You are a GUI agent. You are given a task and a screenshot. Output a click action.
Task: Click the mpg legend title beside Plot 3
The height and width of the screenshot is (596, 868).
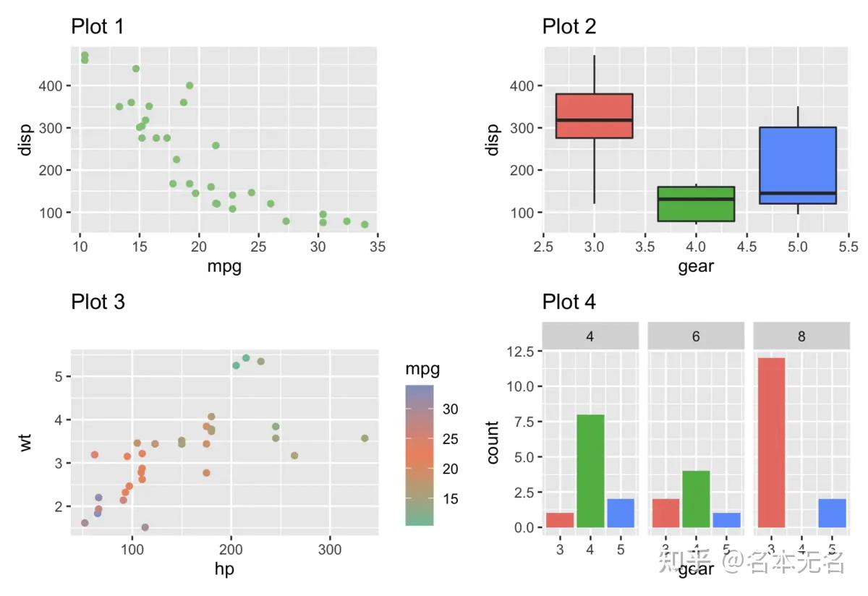(x=422, y=370)
